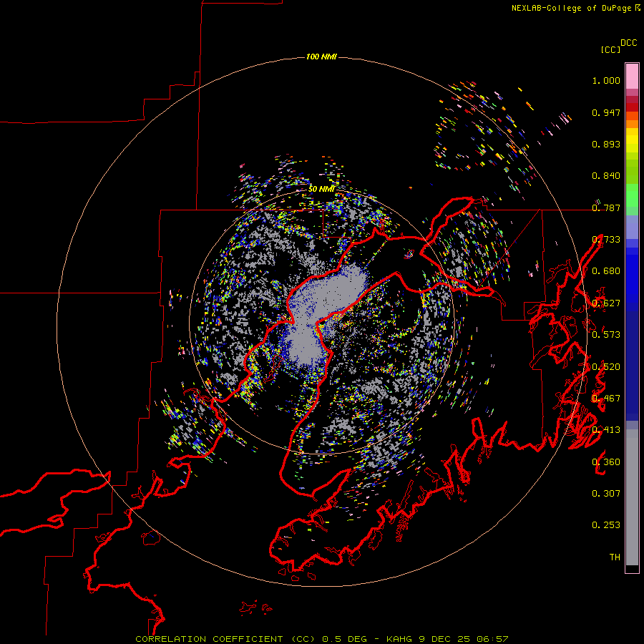The width and height of the screenshot is (644, 644).
Task: Click the 0.573 legend value
Action: [606, 335]
